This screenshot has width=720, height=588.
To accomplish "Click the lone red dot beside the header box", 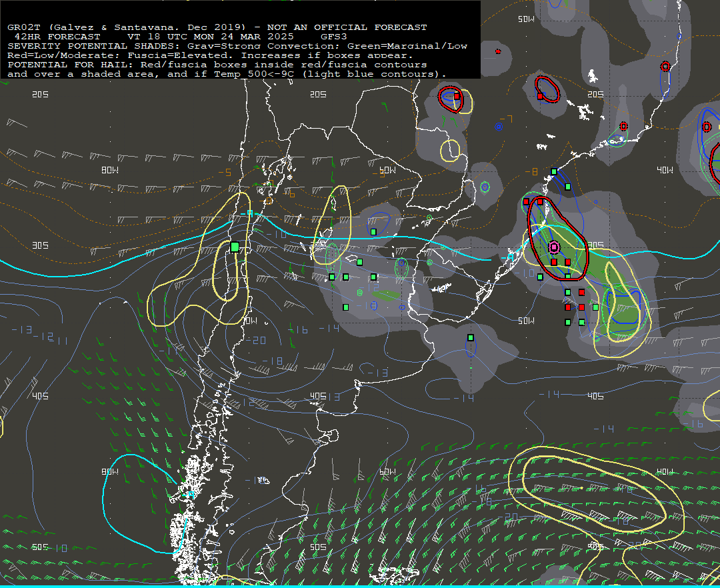I will pyautogui.click(x=498, y=51).
